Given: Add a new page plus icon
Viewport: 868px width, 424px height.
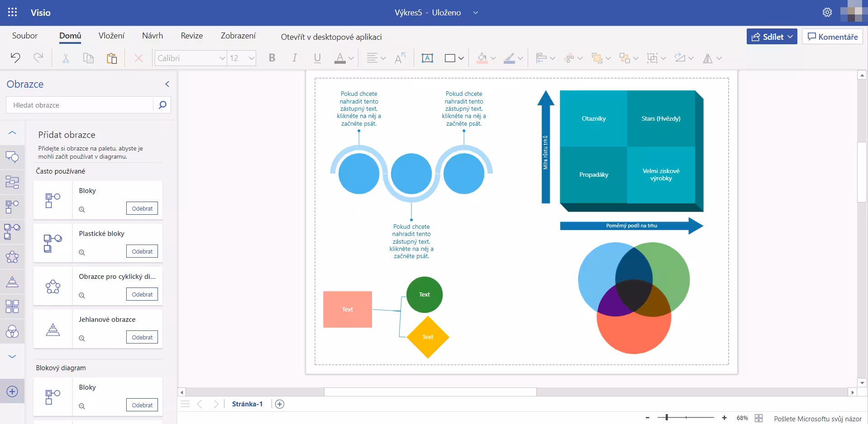Looking at the screenshot, I should (x=280, y=404).
